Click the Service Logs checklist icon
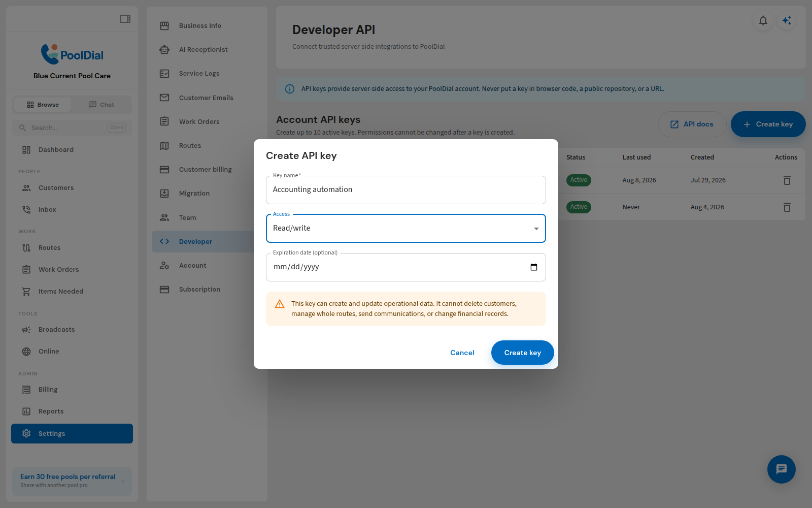The width and height of the screenshot is (812, 508). pos(164,74)
